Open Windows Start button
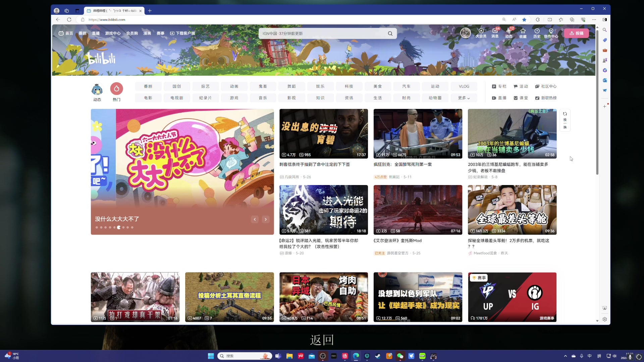Image resolution: width=644 pixels, height=362 pixels. pos(211,356)
